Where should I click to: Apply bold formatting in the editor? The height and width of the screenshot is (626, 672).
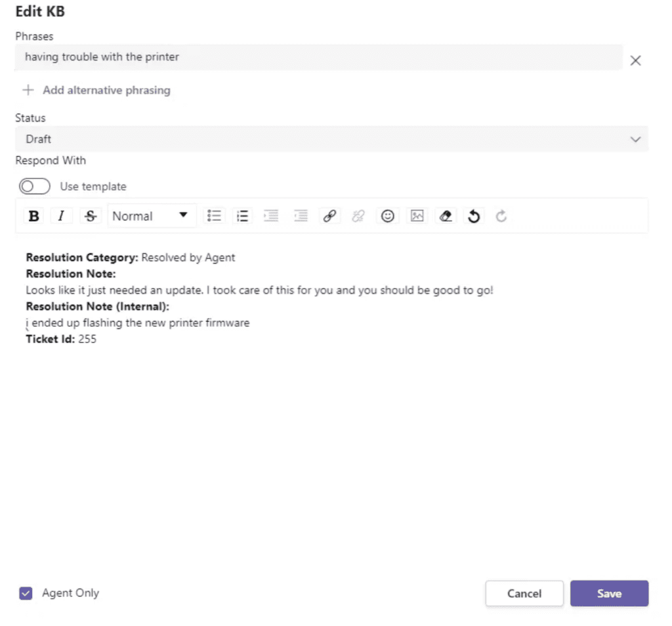(x=33, y=216)
